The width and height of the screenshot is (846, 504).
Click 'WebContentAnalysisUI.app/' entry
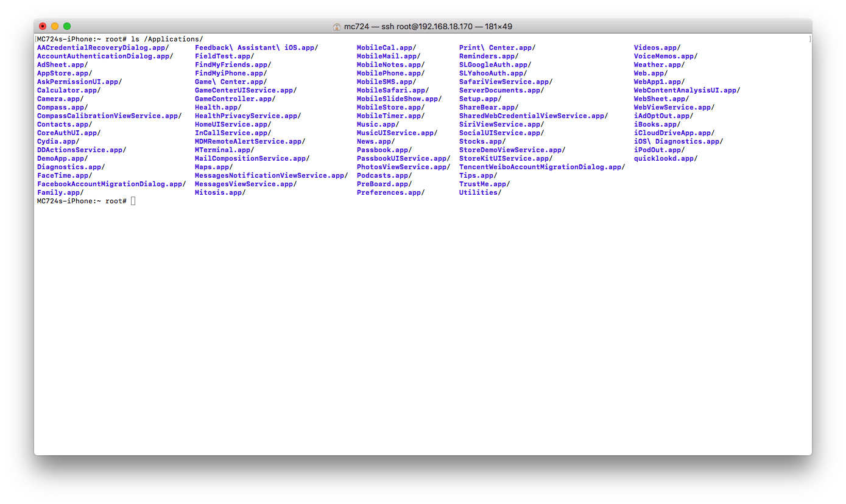[687, 90]
